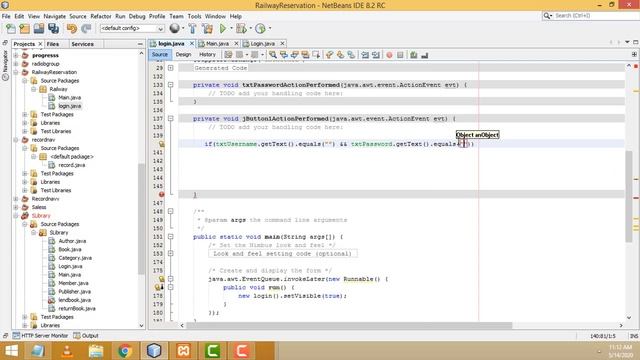Toggle the fold at main method line 151
Screen dimensions: 640x360
(x=171, y=237)
